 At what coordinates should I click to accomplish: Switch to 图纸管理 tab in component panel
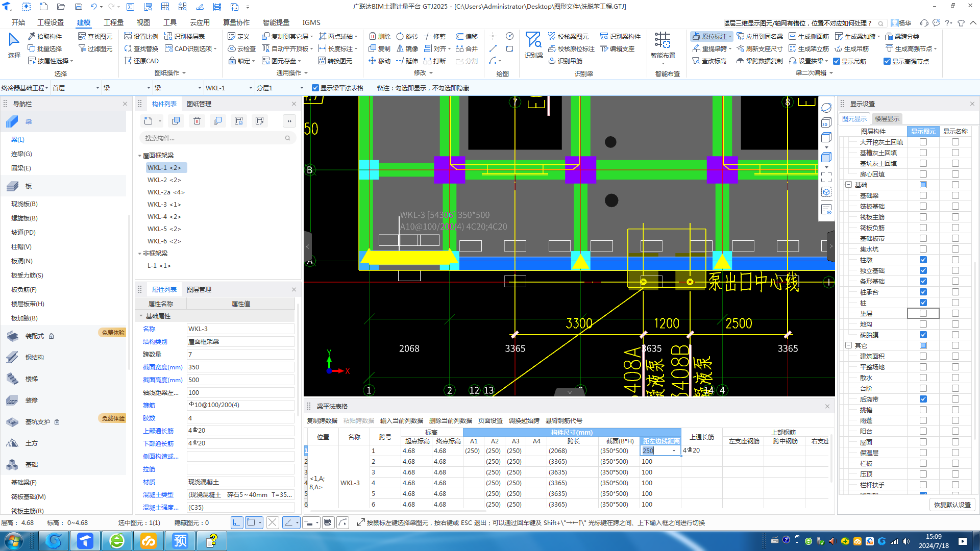[x=199, y=104]
